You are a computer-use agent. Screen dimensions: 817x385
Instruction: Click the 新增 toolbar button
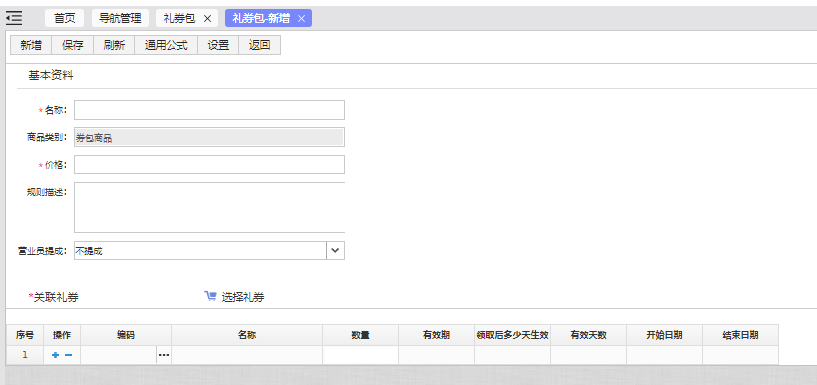point(31,45)
